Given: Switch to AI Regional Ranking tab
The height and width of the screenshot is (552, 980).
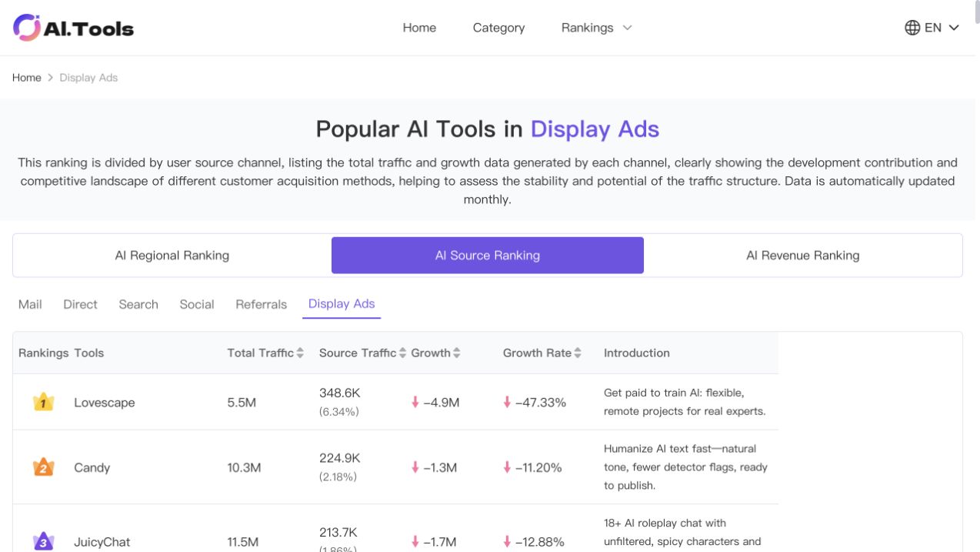Looking at the screenshot, I should pyautogui.click(x=172, y=256).
